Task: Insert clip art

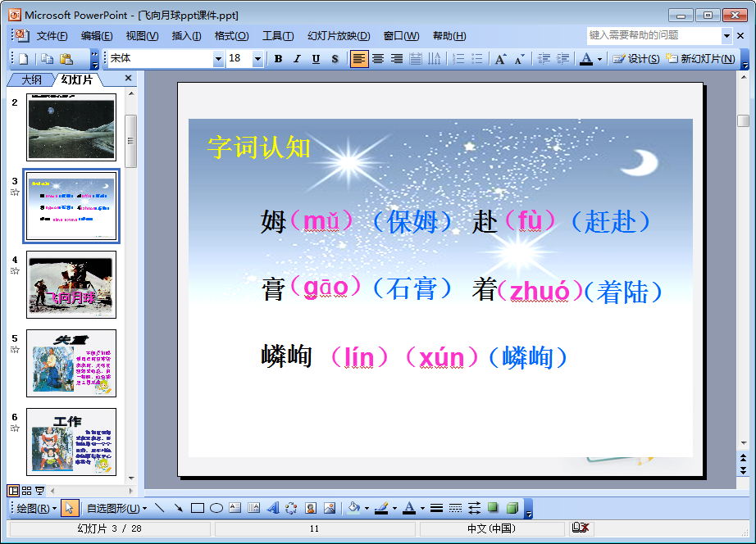Action: point(311,508)
